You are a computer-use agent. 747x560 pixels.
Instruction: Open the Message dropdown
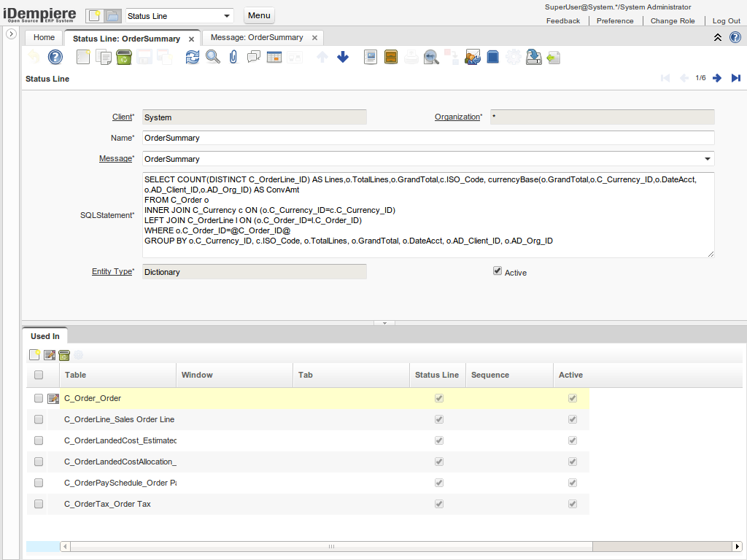pyautogui.click(x=707, y=158)
